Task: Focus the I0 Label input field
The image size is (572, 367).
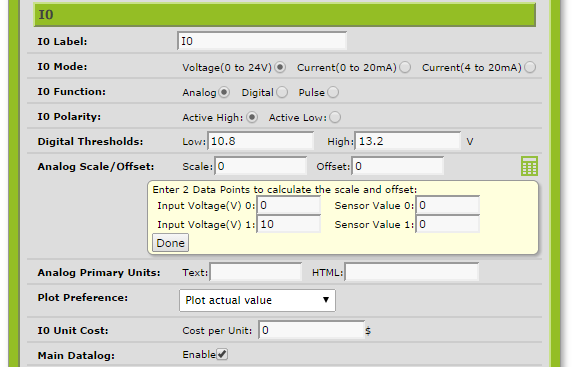Action: click(x=262, y=41)
